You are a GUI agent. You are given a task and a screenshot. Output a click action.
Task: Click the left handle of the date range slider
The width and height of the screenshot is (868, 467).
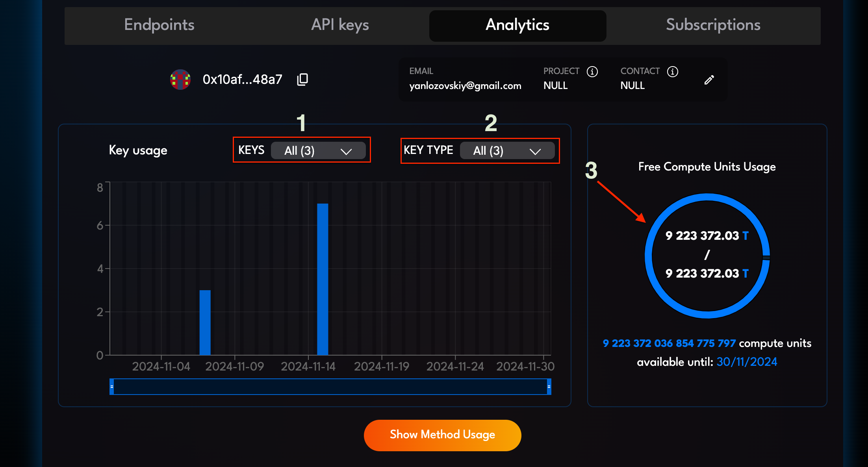112,387
